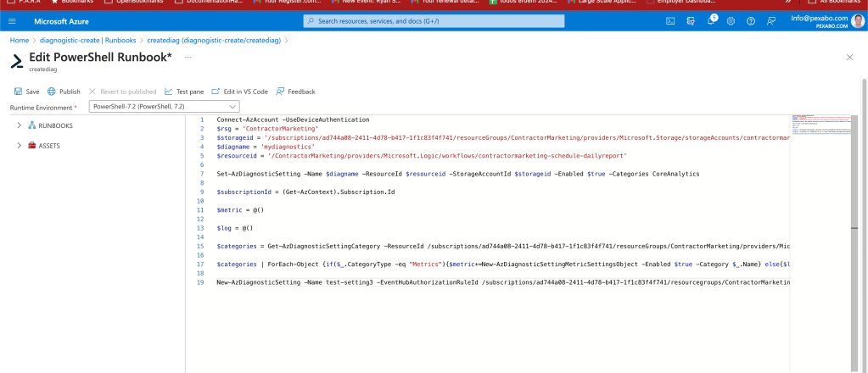The width and height of the screenshot is (868, 373).
Task: Click the Edit PowerShell Runbook* title
Action: (x=100, y=57)
